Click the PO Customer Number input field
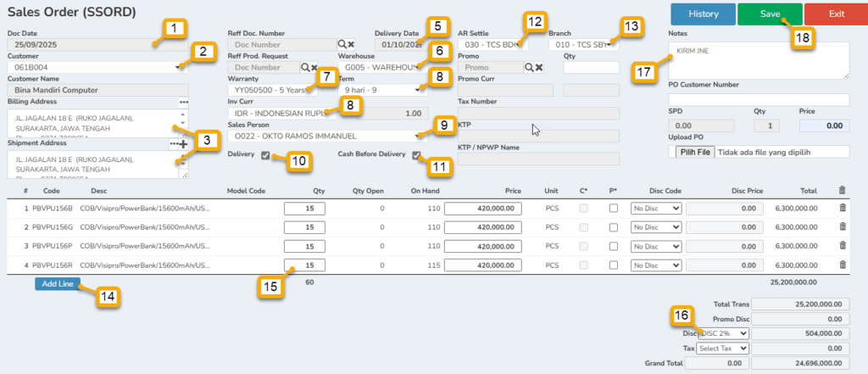This screenshot has width=868, height=374. tap(759, 99)
